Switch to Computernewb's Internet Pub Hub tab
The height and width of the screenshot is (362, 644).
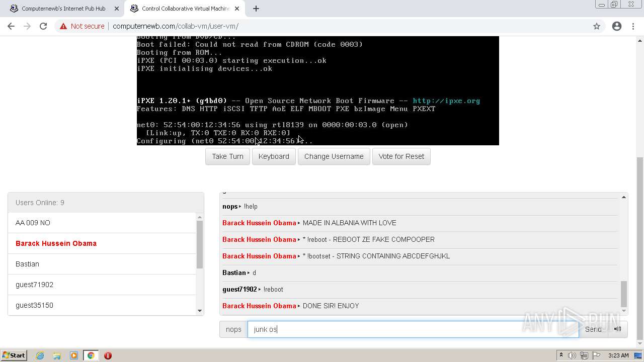coord(63,9)
